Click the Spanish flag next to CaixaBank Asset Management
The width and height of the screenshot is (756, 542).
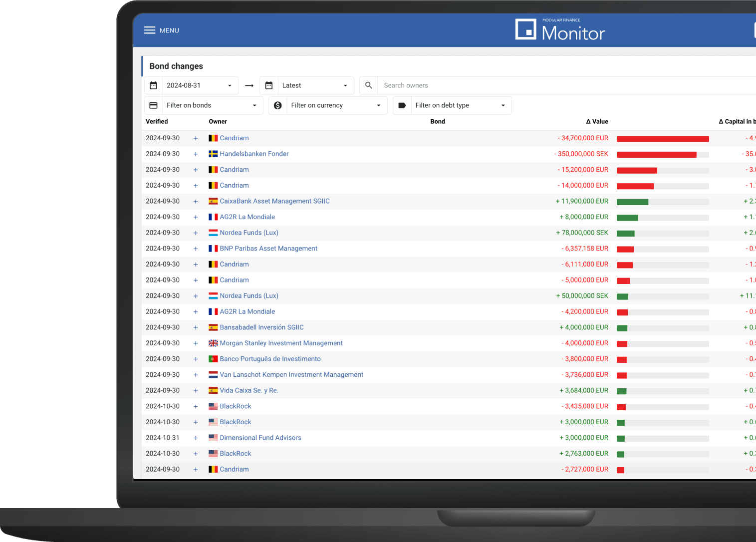pos(213,201)
